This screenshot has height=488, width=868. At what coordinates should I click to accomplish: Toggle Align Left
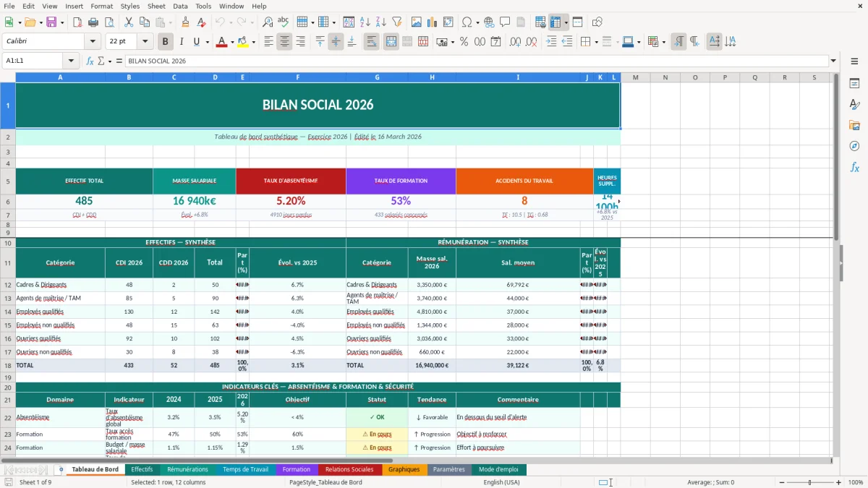pyautogui.click(x=268, y=42)
